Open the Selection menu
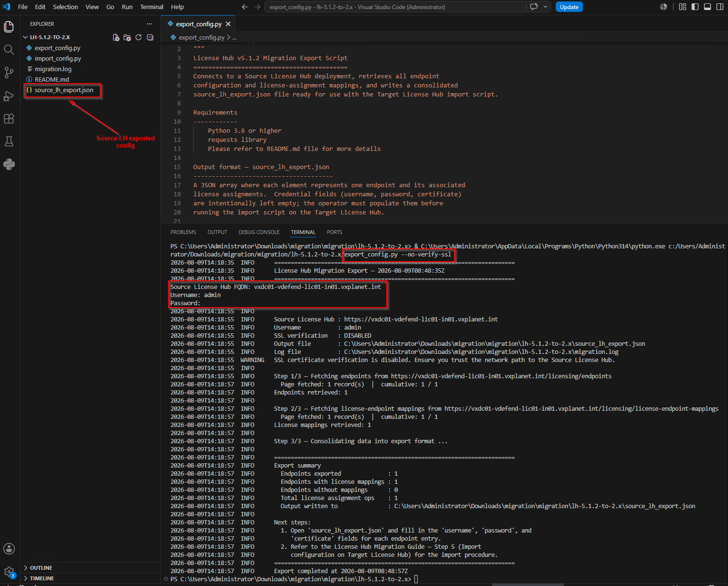The height and width of the screenshot is (586, 728). coord(65,7)
